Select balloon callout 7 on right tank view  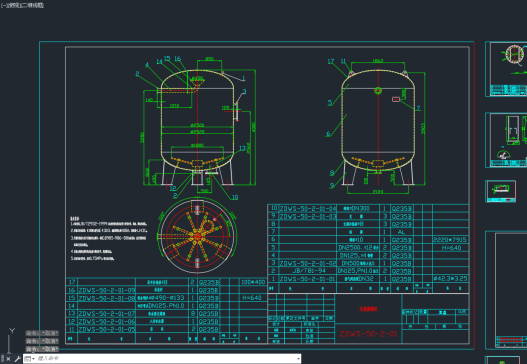(x=418, y=108)
